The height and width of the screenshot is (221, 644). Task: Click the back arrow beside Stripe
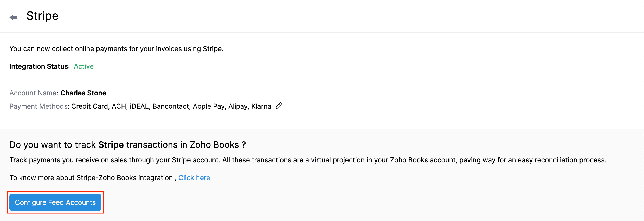13,17
